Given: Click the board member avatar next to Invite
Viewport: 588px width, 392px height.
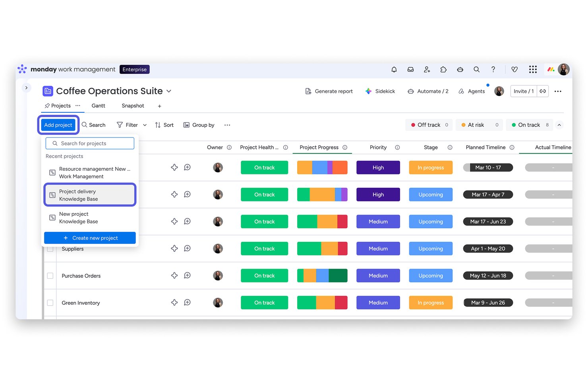Looking at the screenshot, I should coord(499,91).
